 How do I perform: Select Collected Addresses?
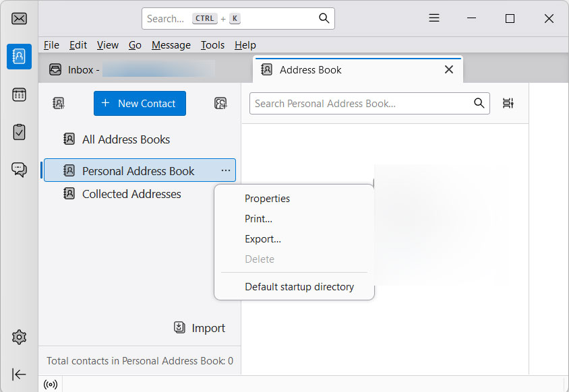131,194
